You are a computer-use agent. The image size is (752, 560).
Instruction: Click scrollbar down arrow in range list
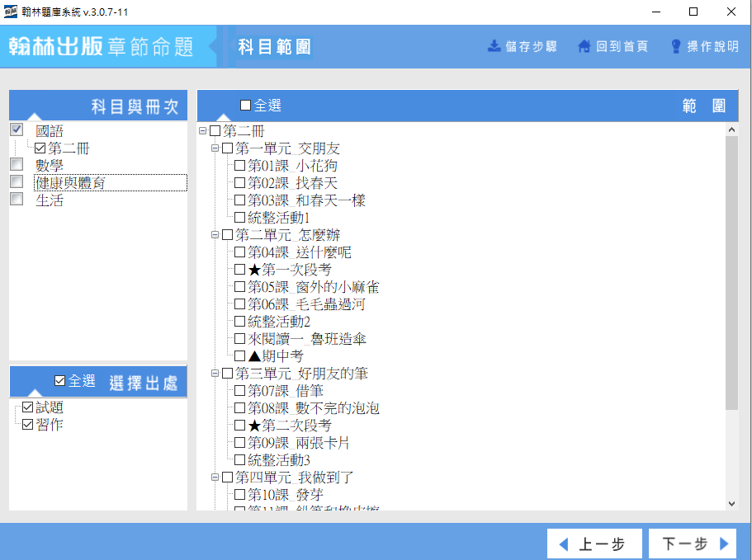731,503
